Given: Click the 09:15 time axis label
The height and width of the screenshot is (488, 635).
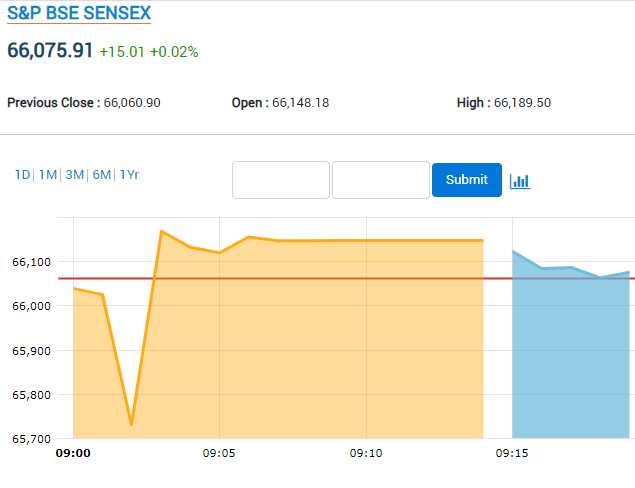Looking at the screenshot, I should click(x=513, y=453).
